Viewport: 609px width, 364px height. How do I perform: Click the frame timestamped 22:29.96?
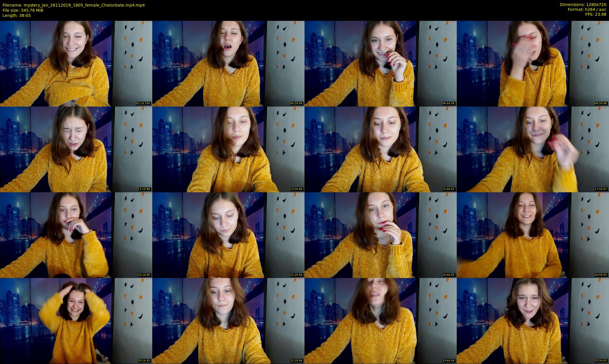click(228, 235)
